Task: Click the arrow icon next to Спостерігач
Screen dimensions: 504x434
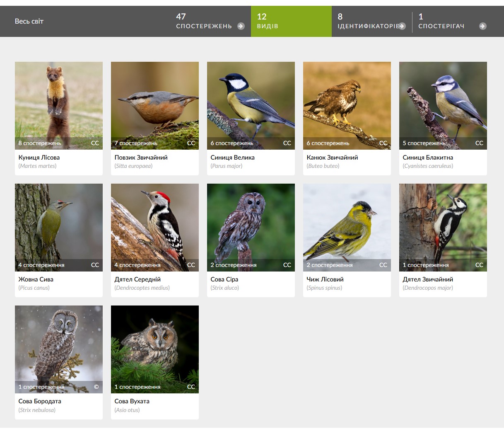Action: click(482, 26)
